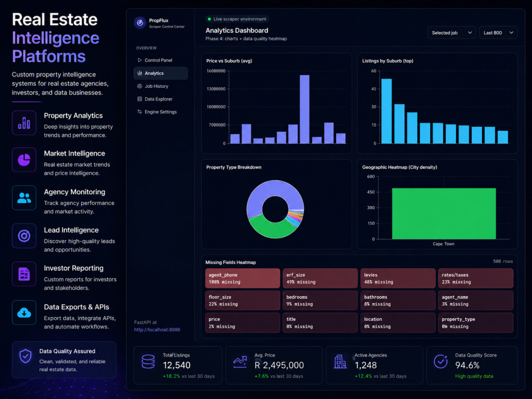Open Data Explorer from sidebar

pos(161,99)
